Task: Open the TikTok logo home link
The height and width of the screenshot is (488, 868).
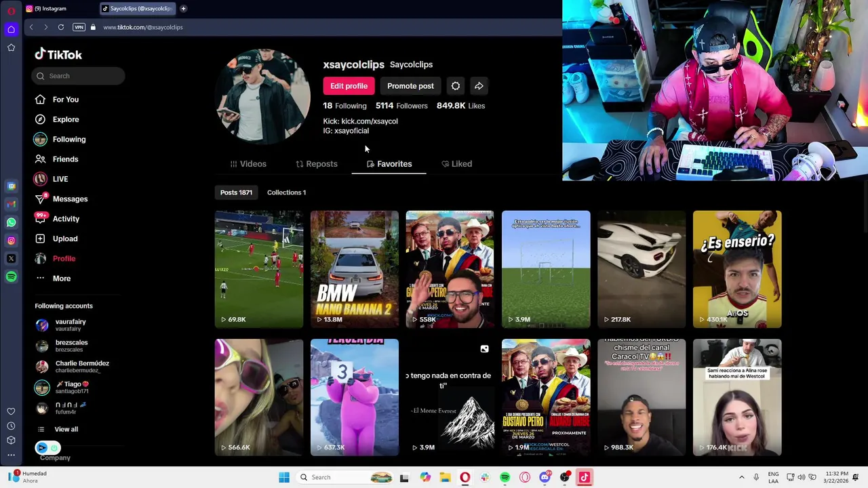Action: click(58, 54)
